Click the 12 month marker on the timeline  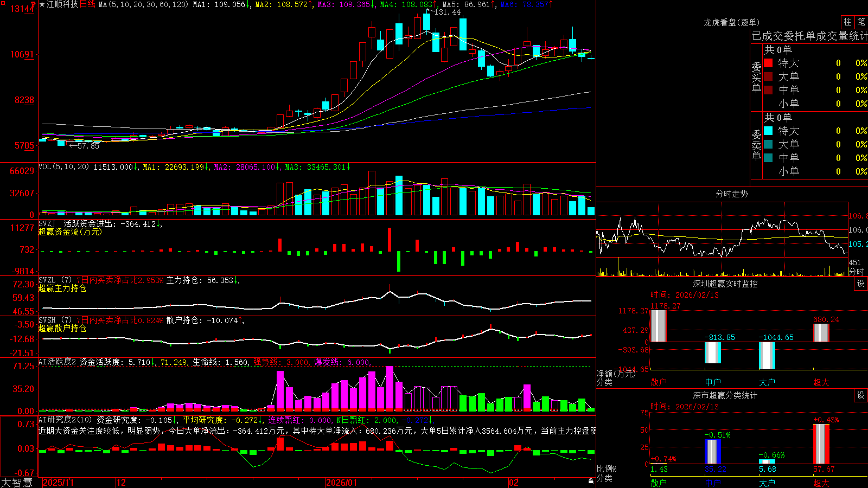tap(121, 483)
